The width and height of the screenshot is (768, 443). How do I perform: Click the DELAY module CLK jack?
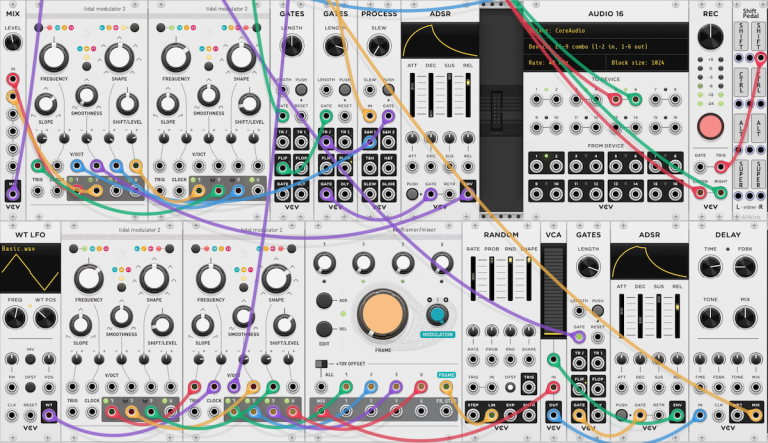pos(719,416)
